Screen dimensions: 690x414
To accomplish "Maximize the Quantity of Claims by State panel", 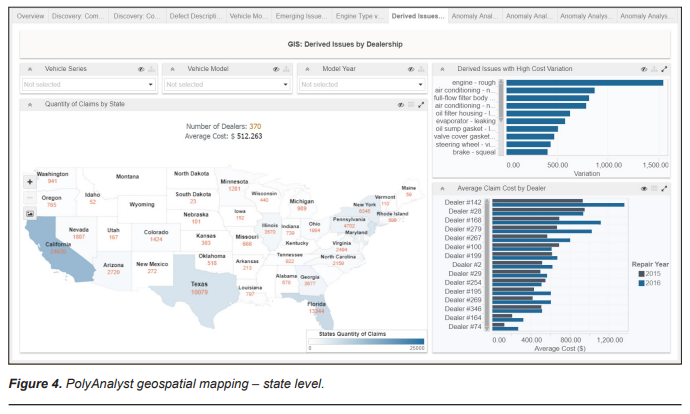I will [421, 105].
